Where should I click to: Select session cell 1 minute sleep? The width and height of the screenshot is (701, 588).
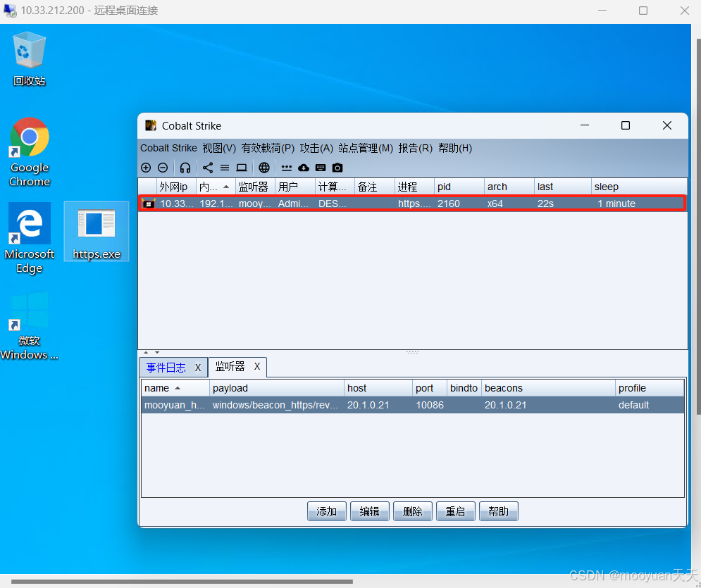pos(639,204)
